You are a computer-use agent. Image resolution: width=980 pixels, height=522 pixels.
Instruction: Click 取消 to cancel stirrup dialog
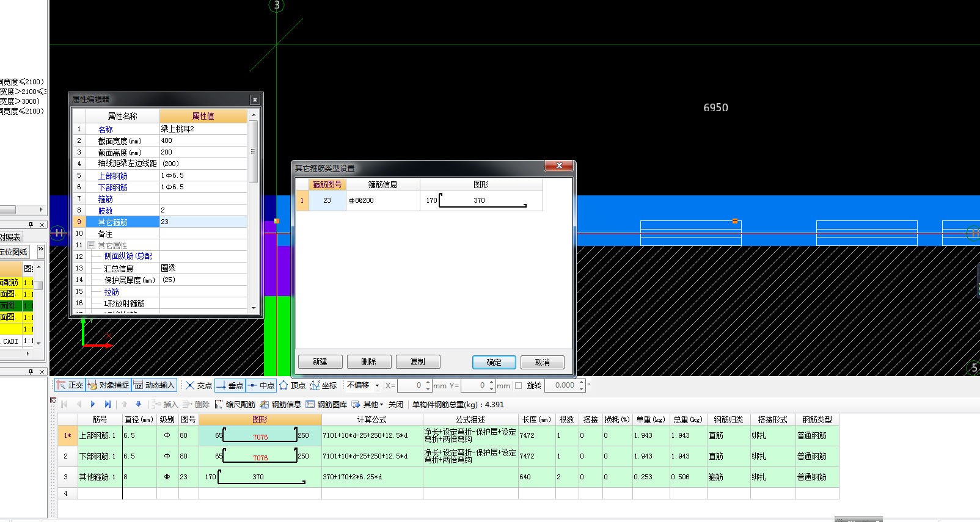[x=543, y=362]
